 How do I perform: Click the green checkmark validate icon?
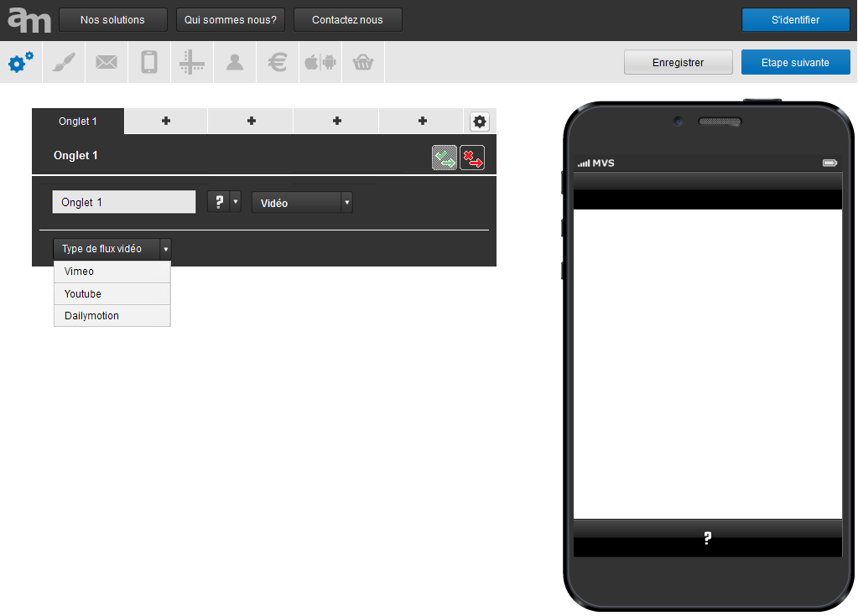click(x=445, y=158)
